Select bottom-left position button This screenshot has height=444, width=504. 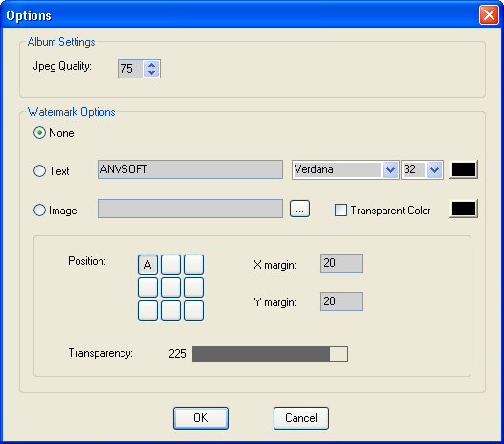click(147, 311)
